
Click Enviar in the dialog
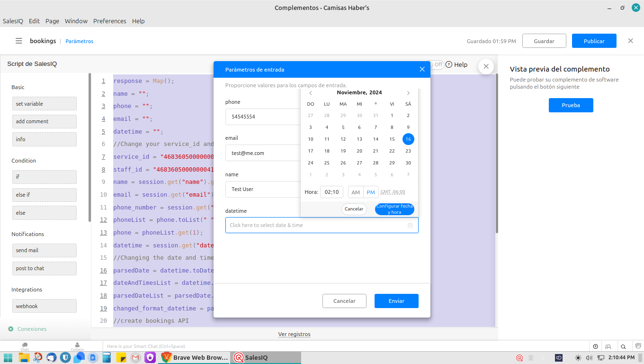click(396, 301)
